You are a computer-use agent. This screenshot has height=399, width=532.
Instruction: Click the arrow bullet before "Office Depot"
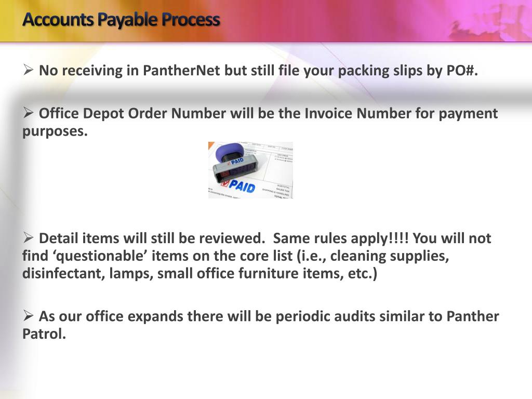tap(29, 113)
